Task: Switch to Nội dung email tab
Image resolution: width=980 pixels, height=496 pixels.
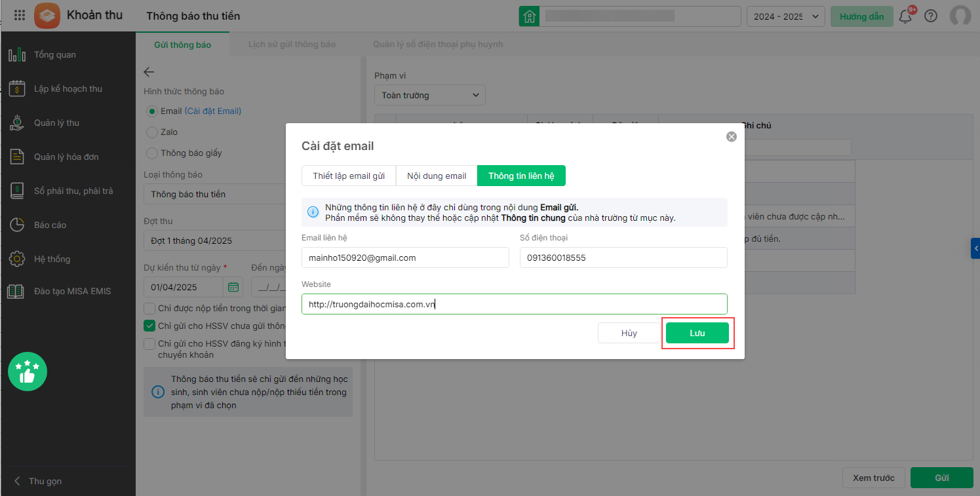Action: coord(437,176)
